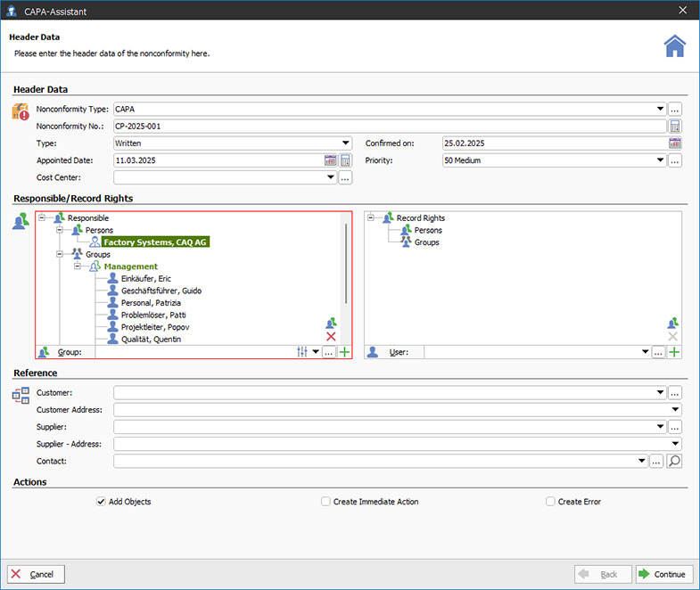Select Factory Systems, CAQ AG in tree
The image size is (700, 590).
point(155,242)
